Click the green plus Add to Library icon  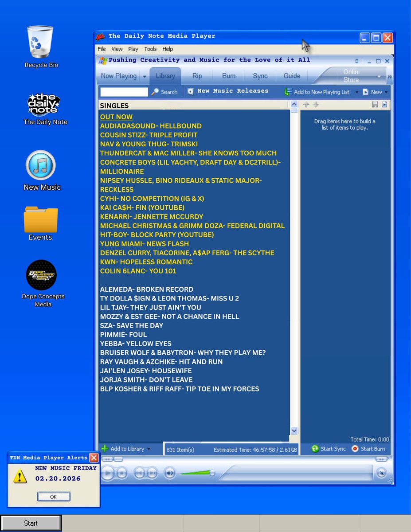105,449
